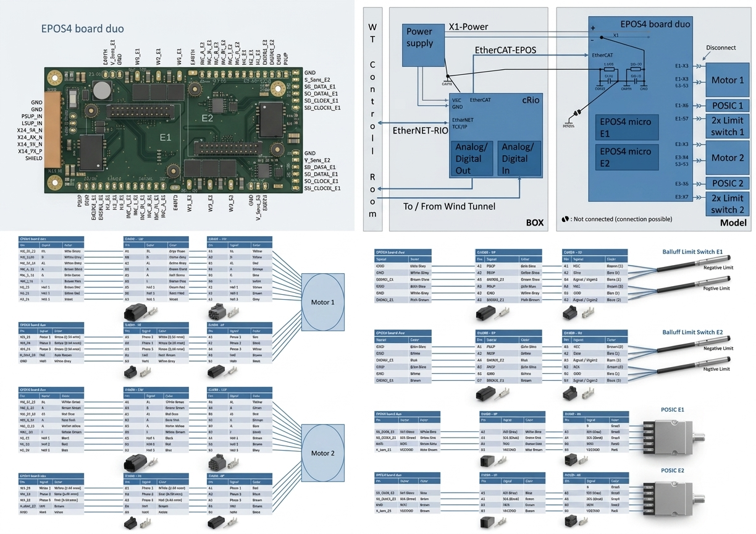756x534 pixels.
Task: Click the S_Sens_E2 pin label
Action: 317,80
